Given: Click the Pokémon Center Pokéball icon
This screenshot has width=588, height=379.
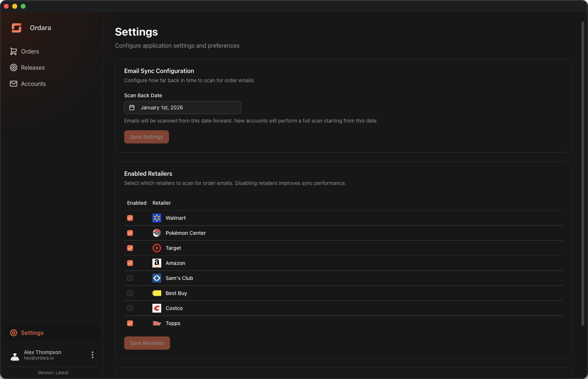Looking at the screenshot, I should point(157,233).
